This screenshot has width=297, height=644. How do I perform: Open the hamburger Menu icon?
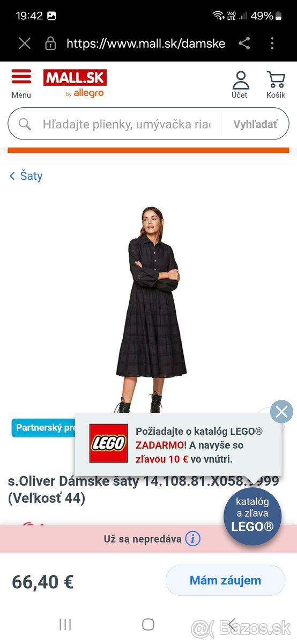coord(21,76)
